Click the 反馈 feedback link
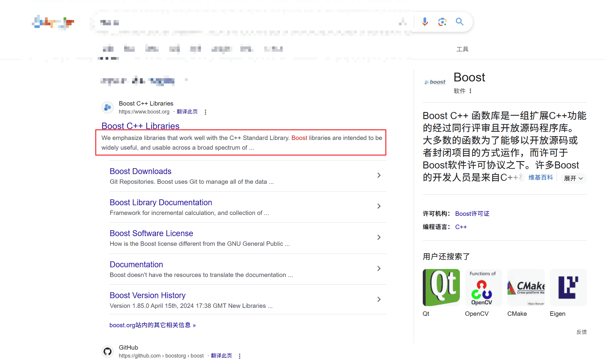The width and height of the screenshot is (604, 364). pyautogui.click(x=581, y=332)
